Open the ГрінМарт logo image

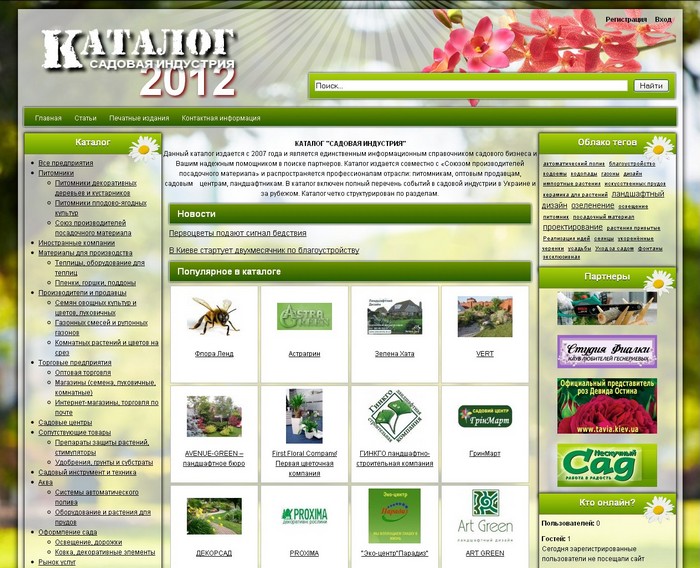(x=485, y=416)
